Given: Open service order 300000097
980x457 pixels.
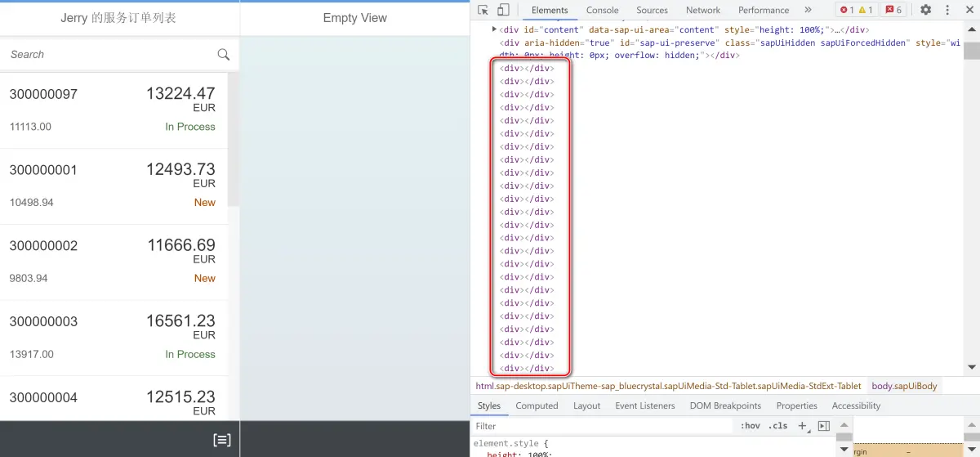Looking at the screenshot, I should click(x=113, y=110).
